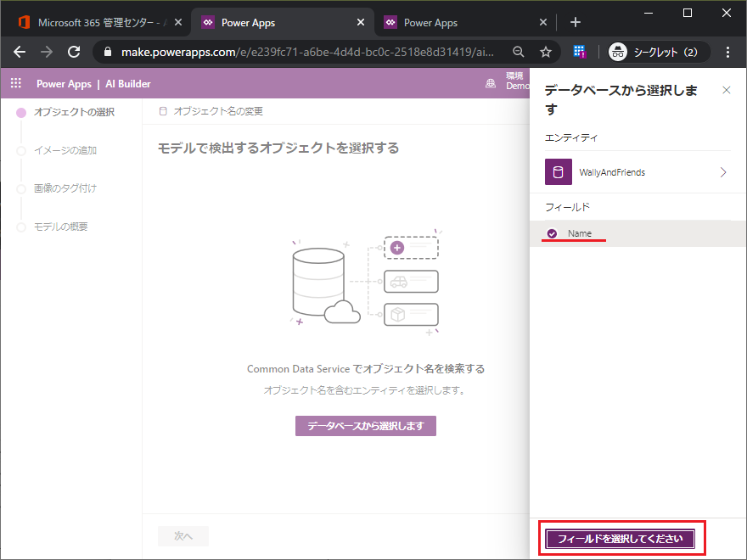Click the データベースから選択します button

click(365, 426)
